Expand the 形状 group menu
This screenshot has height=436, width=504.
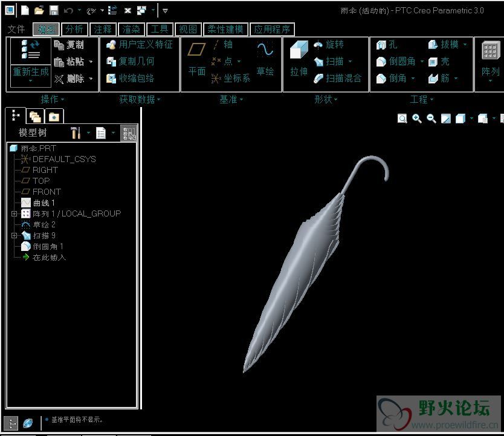coord(326,100)
